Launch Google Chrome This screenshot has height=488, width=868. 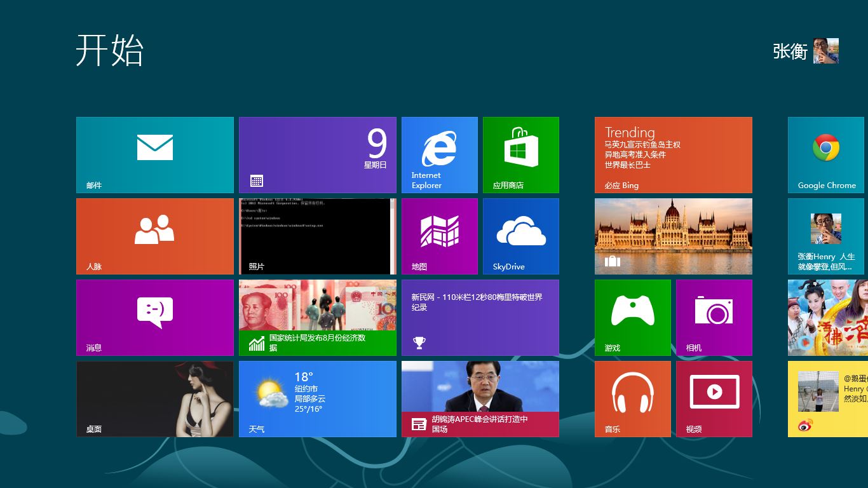pyautogui.click(x=826, y=154)
